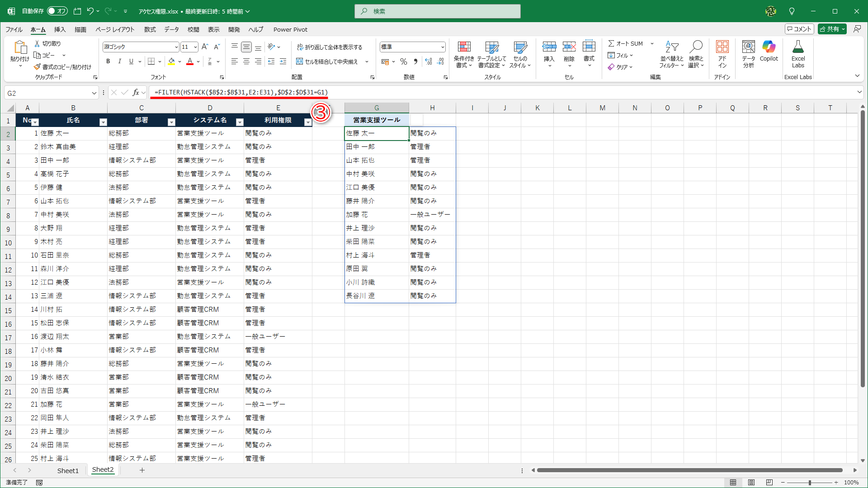868x488 pixels.
Task: Click inside the search box at the top
Action: pyautogui.click(x=437, y=11)
